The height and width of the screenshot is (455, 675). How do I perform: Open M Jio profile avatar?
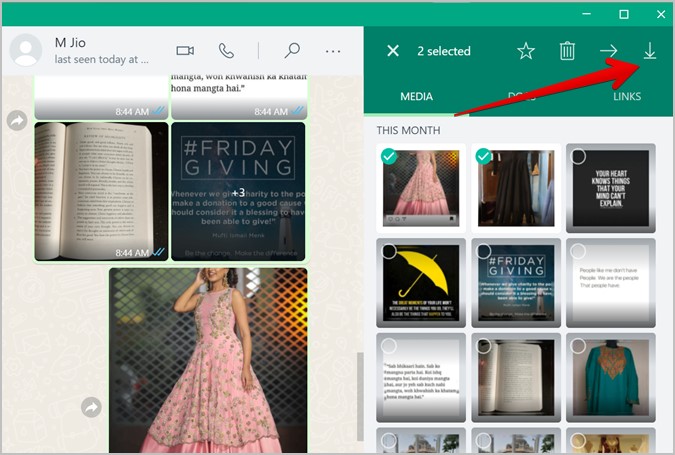click(x=26, y=50)
